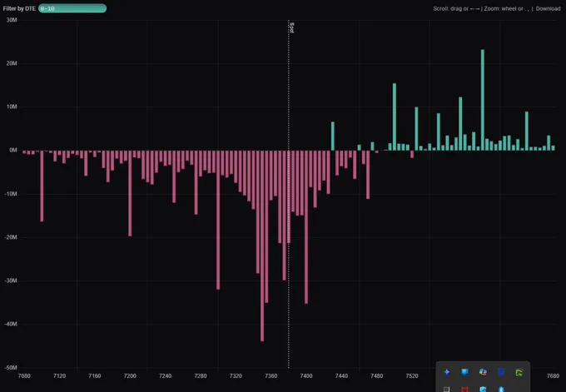Click the -30M y-axis label
The width and height of the screenshot is (566, 392).
(x=11, y=280)
